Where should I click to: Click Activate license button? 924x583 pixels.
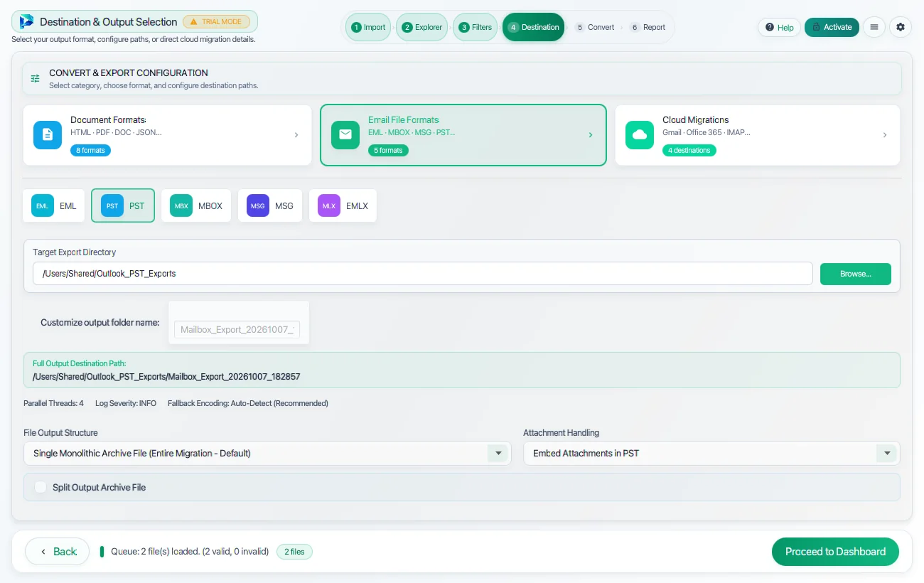[x=832, y=27]
